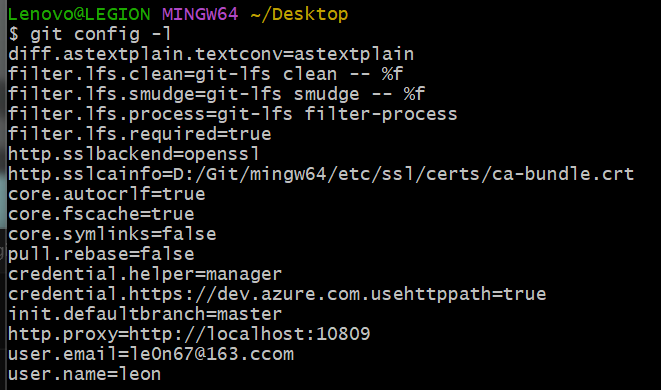Click the ca-bundle.crt path in sslcainfo
The image size is (661, 390).
click(563, 174)
